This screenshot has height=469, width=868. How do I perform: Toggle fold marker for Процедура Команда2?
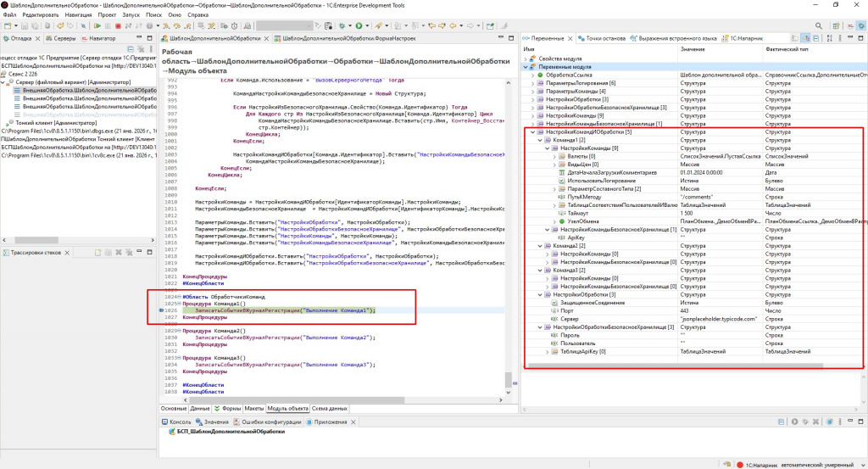(x=179, y=331)
